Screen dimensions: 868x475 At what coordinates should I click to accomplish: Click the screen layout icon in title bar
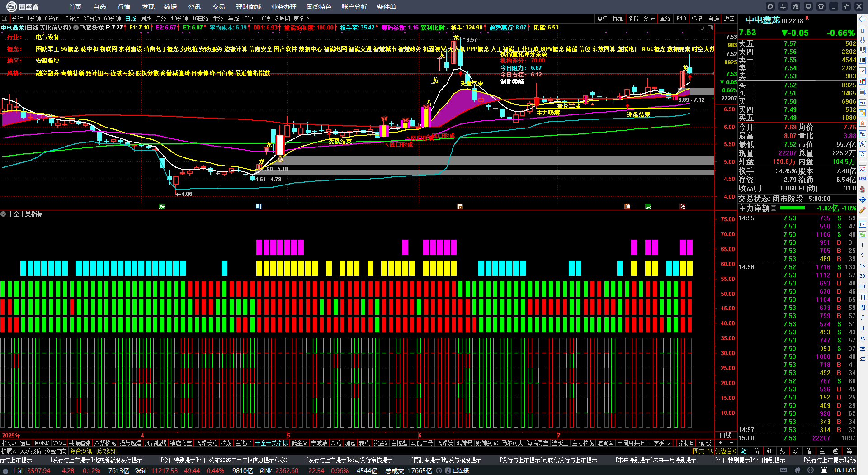pos(808,6)
